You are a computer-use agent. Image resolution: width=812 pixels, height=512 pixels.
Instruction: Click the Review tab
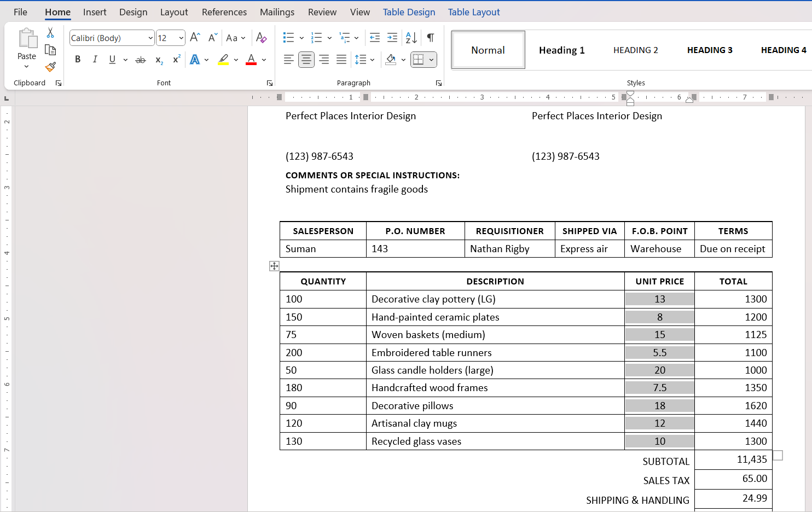pyautogui.click(x=322, y=12)
